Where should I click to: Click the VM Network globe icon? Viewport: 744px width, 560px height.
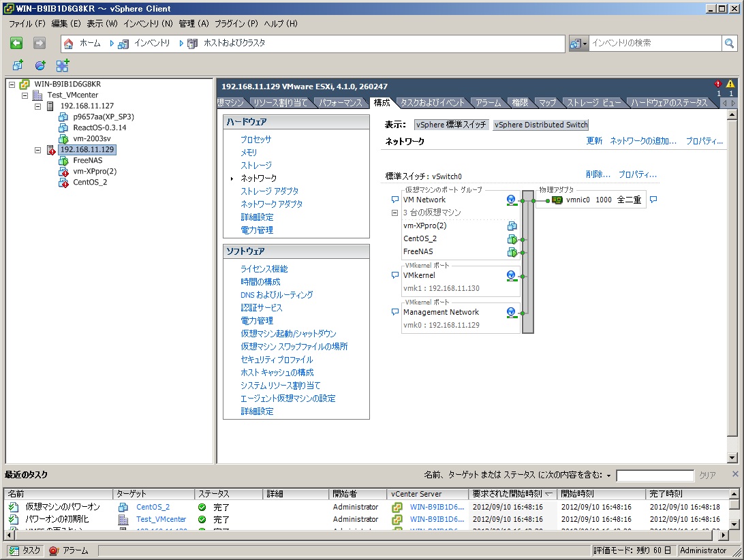click(x=511, y=200)
